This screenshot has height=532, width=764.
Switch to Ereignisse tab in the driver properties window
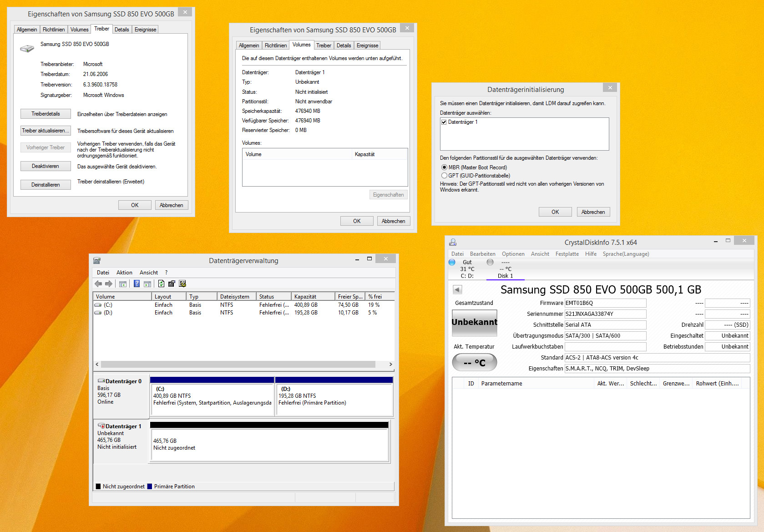click(x=145, y=30)
